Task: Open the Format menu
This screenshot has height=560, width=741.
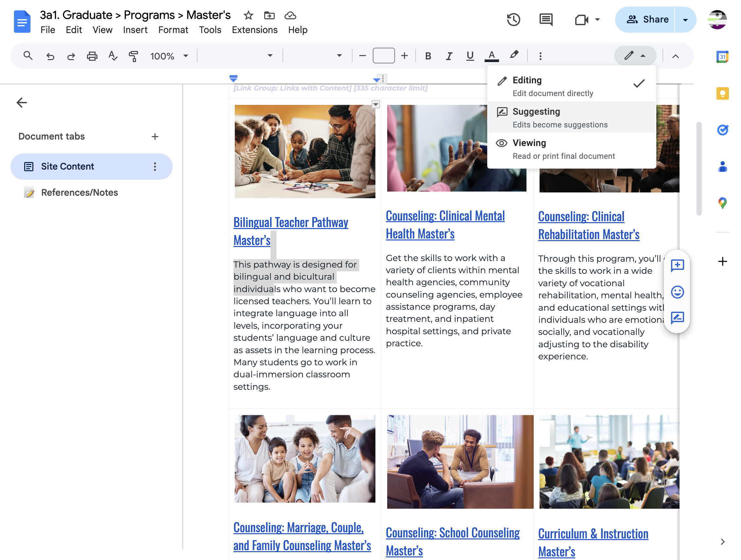Action: click(173, 30)
